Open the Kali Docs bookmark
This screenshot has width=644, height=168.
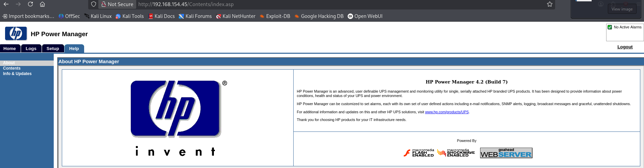click(162, 16)
